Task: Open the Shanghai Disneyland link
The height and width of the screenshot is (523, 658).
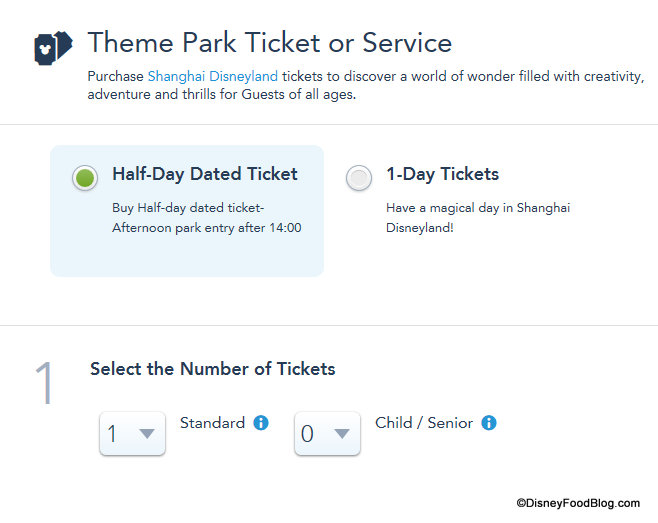Action: click(x=213, y=76)
